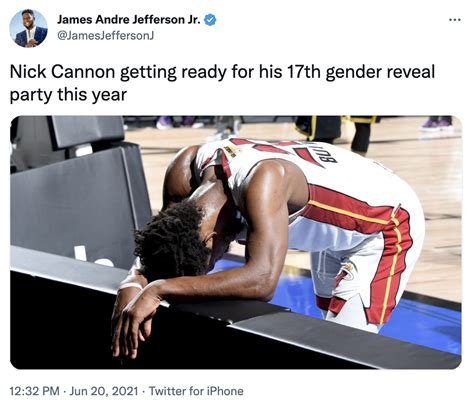Viewport: 474px width, 409px height.
Task: Open James Andre Jefferson Jr.'s profile avatar
Action: click(x=28, y=28)
